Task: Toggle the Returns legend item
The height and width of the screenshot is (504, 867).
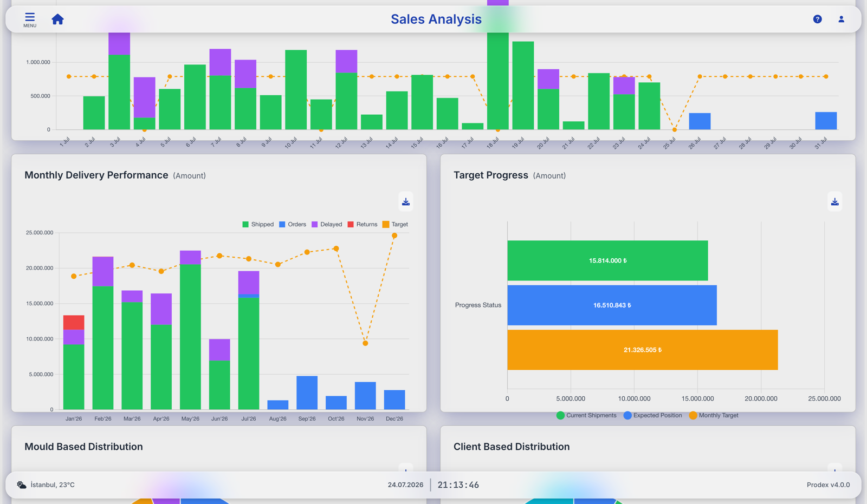Action: [363, 224]
